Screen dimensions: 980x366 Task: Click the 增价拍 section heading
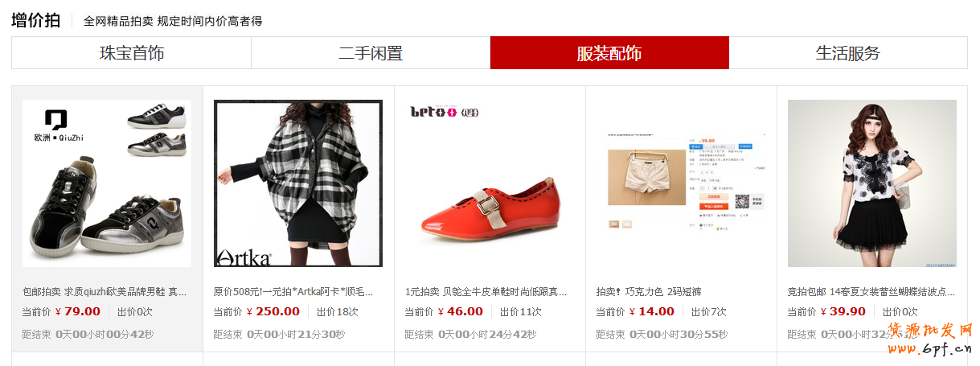pyautogui.click(x=35, y=20)
